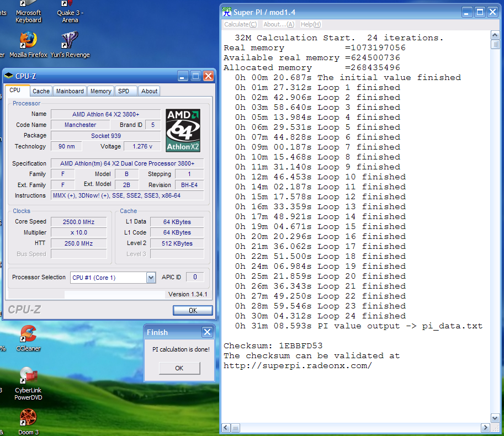Click the 'Allocated memory' line in Super PI
This screenshot has width=504, height=436.
coord(312,67)
